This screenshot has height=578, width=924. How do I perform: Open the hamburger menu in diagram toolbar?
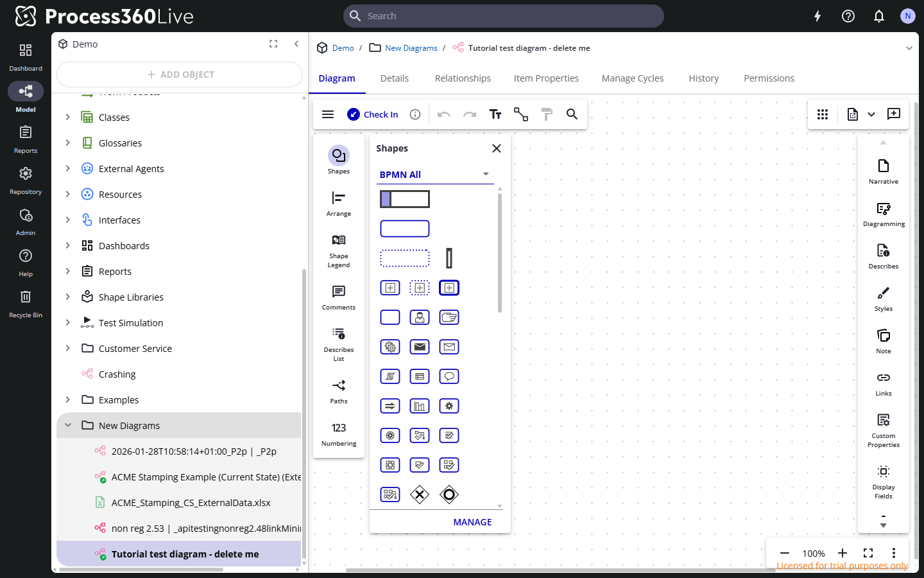click(328, 114)
